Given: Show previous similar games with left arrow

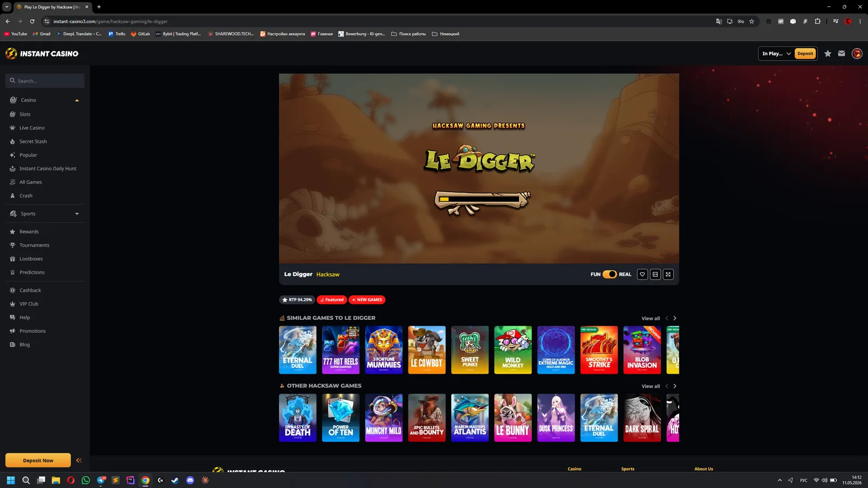Looking at the screenshot, I should (667, 318).
